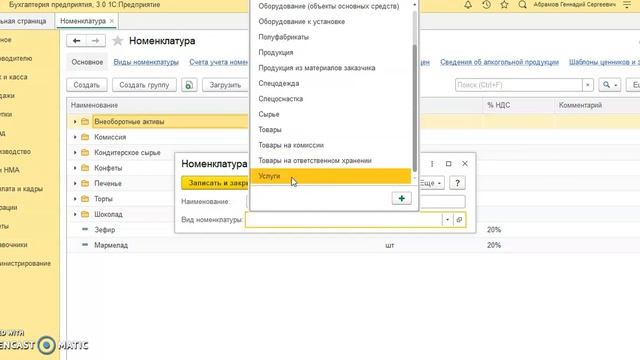
Task: Click the % НДС column header
Action: pyautogui.click(x=498, y=105)
